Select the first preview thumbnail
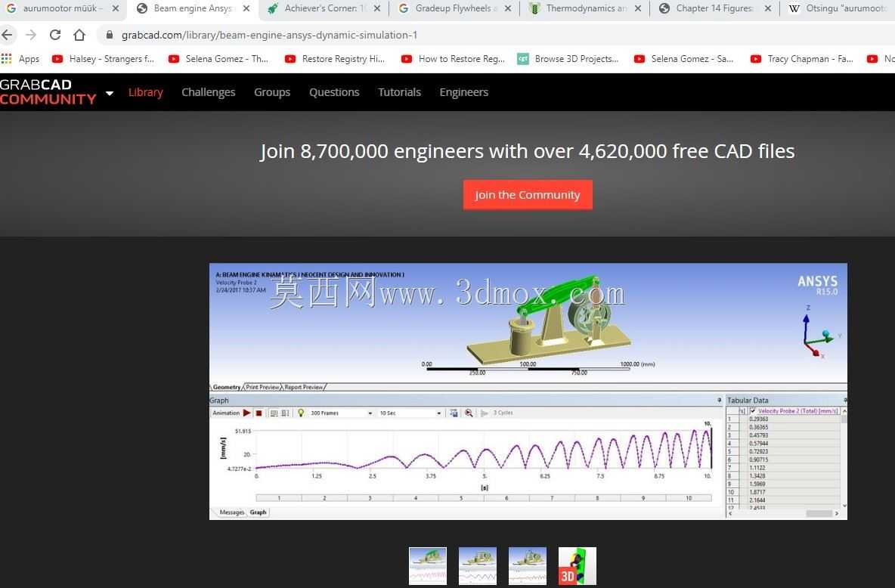 [428, 566]
